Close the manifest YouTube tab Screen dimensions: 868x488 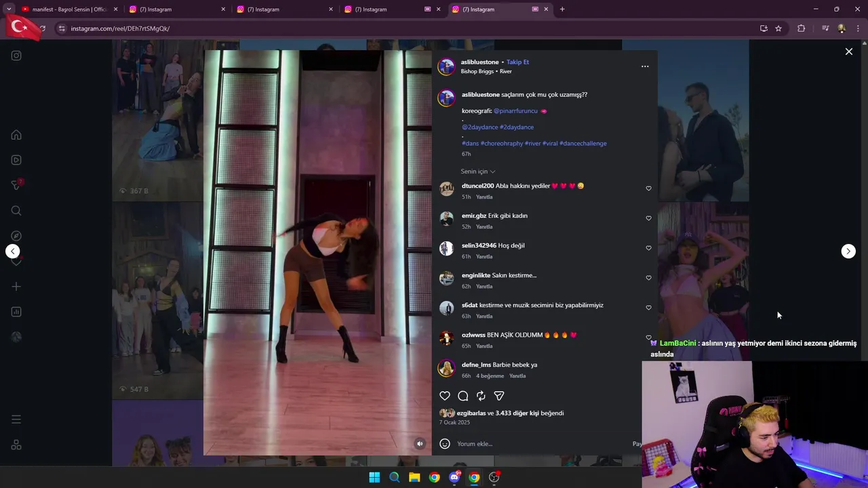click(x=115, y=9)
